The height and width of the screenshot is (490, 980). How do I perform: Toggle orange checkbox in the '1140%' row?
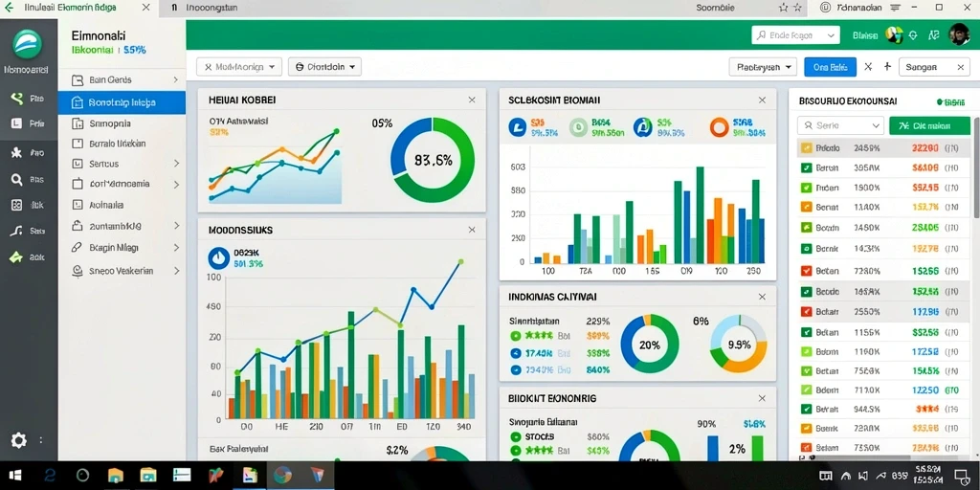806,207
